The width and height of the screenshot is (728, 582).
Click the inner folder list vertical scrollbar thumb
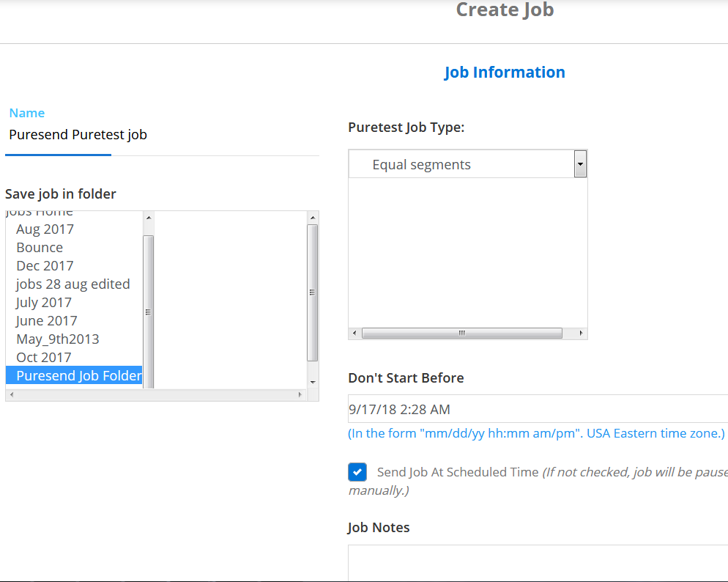pyautogui.click(x=149, y=312)
